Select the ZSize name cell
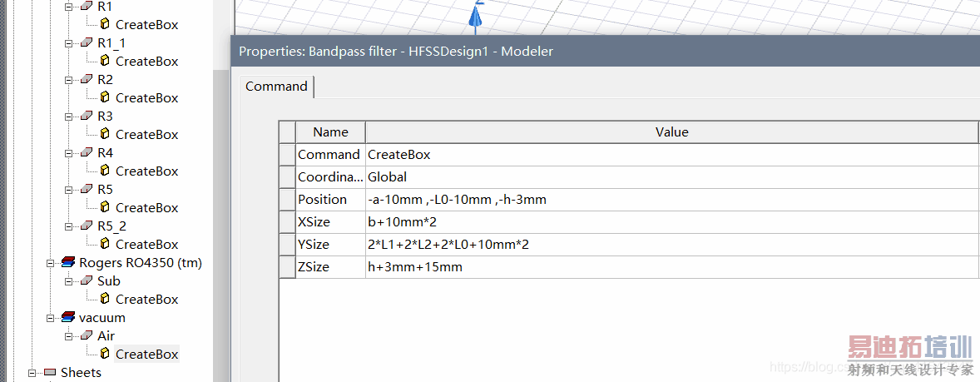The height and width of the screenshot is (382, 980). 330,267
